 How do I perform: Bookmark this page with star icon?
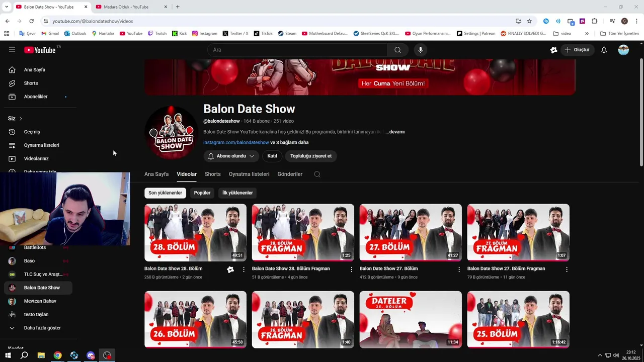coord(529,21)
